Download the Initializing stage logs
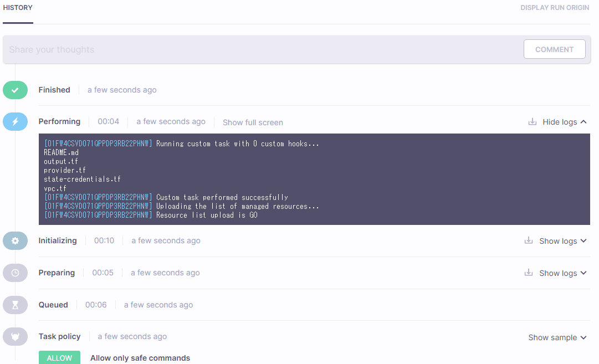 coord(529,240)
